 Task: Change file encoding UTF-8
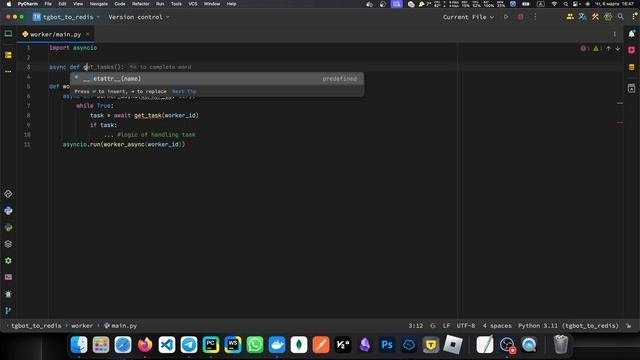coord(466,326)
